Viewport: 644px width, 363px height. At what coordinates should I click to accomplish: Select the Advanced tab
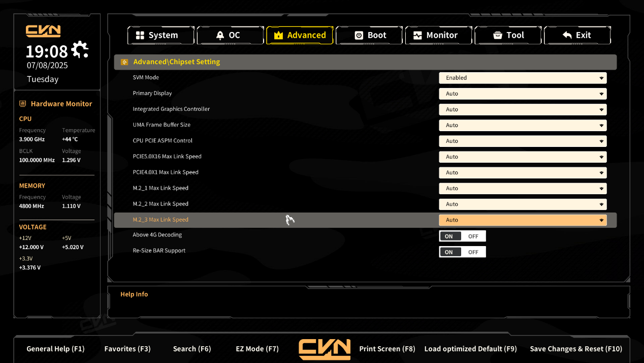(300, 35)
